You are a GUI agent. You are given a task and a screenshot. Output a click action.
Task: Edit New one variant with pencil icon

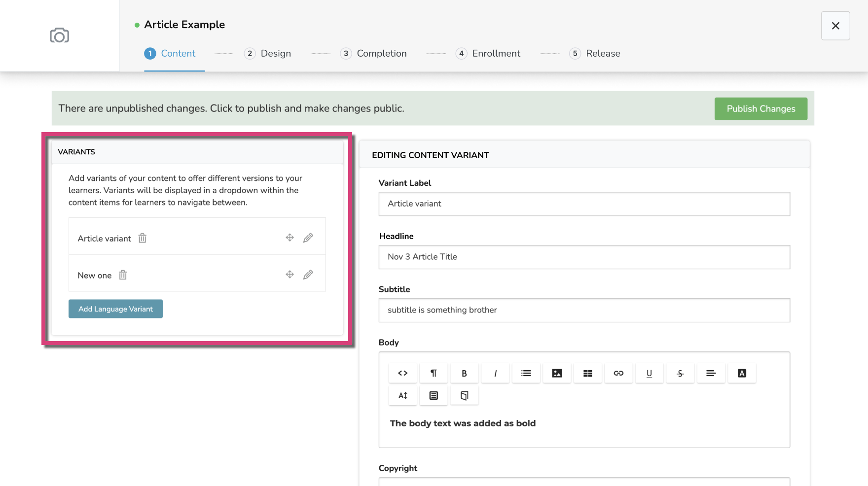308,275
